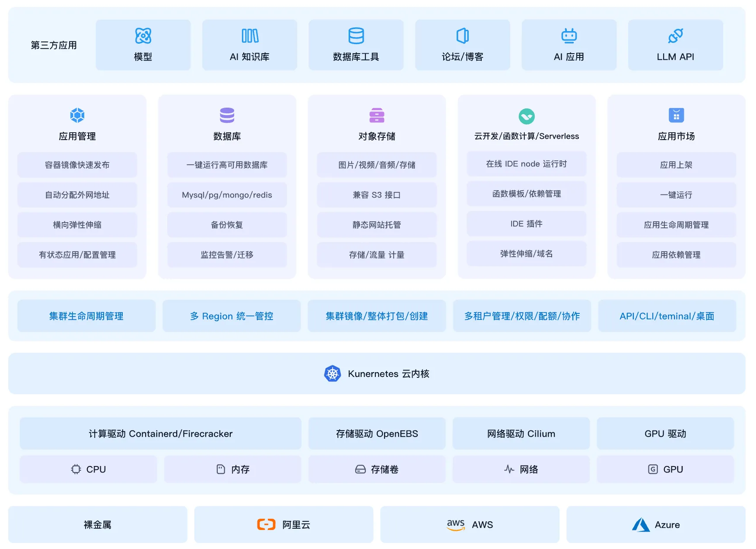Select the AI 知识库 books icon
Screen dimensions: 756x549
pos(249,35)
